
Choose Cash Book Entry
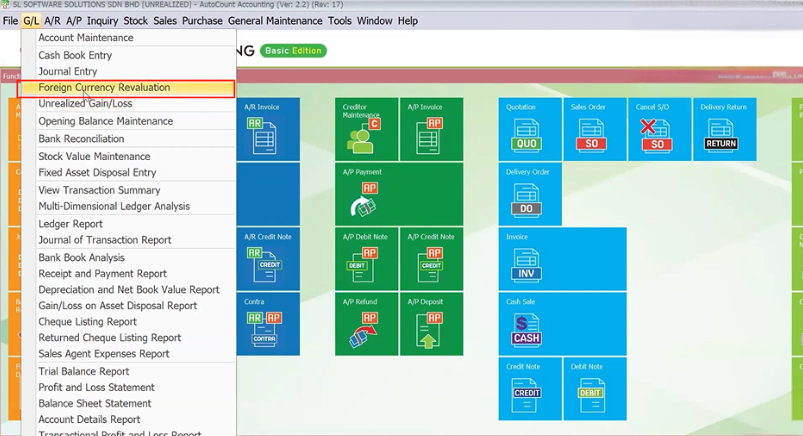tap(129, 55)
